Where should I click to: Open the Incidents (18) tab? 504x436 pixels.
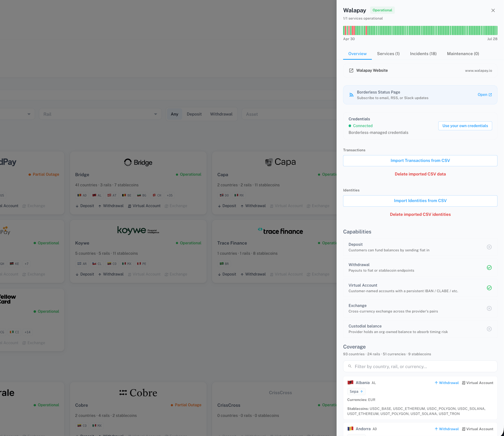coord(423,53)
